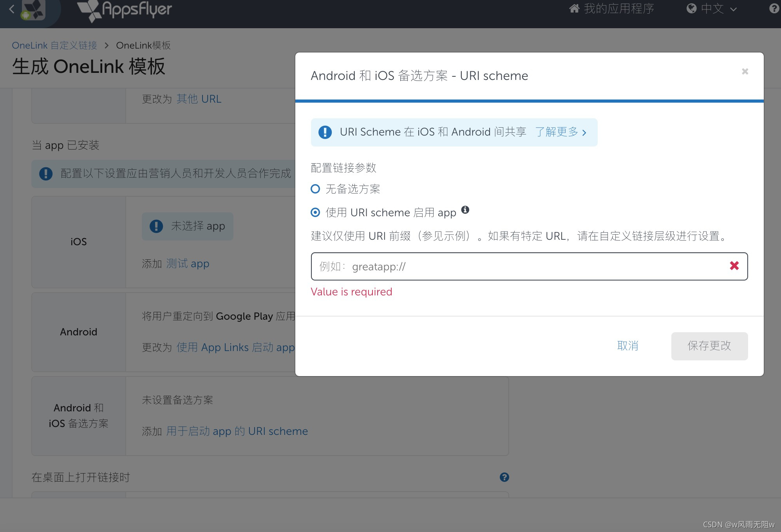Click 取消 to cancel the dialog
781x532 pixels.
pyautogui.click(x=628, y=346)
